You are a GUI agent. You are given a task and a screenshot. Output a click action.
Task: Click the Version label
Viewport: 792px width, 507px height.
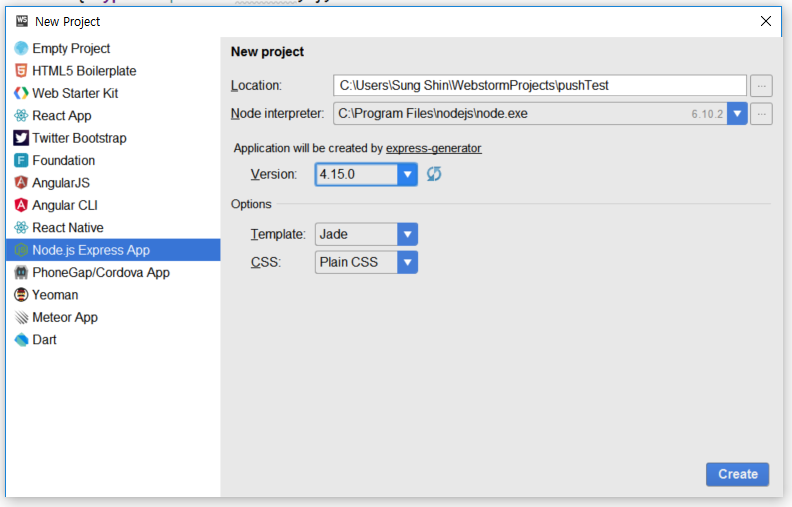pyautogui.click(x=274, y=174)
